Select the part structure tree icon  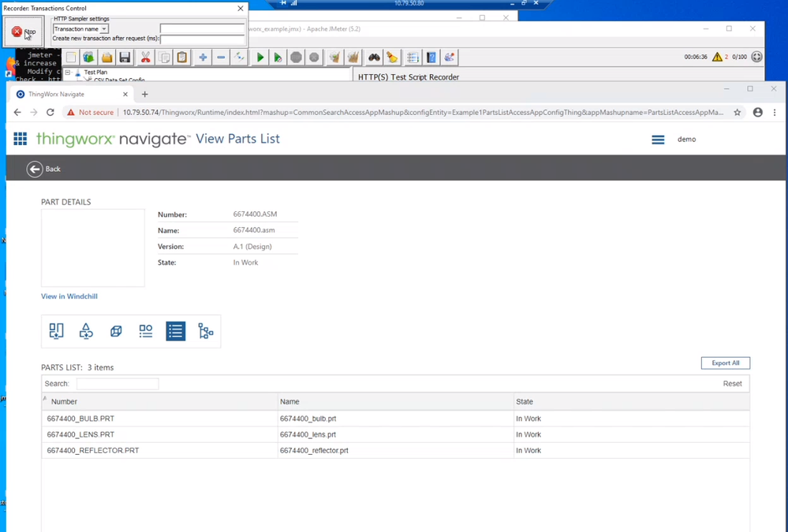point(206,331)
